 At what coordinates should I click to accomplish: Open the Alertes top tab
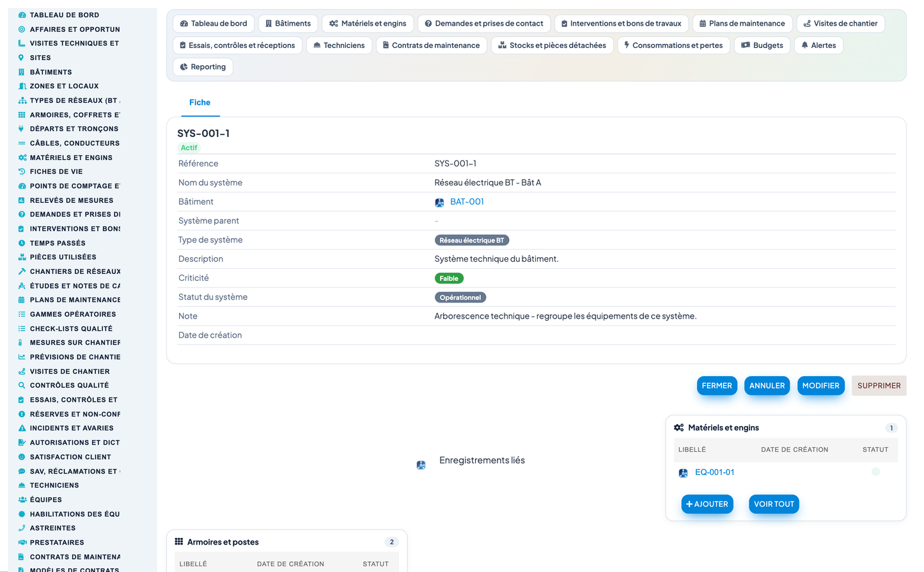(819, 45)
